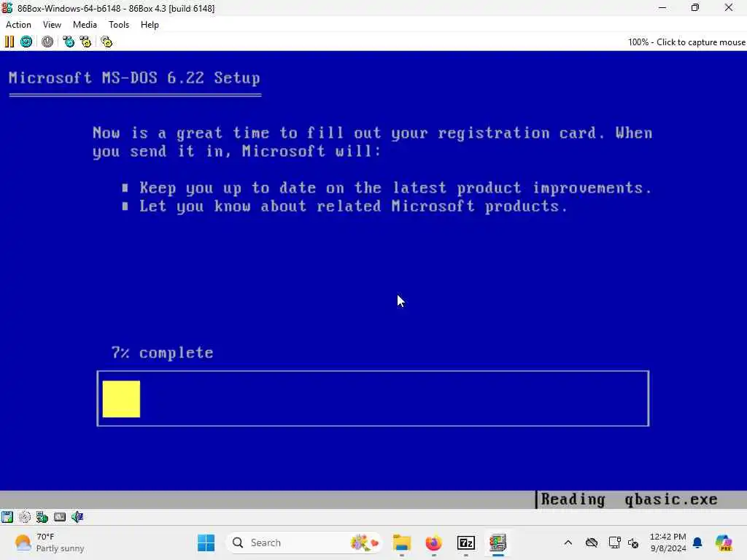Open the clock showing 12:42 PM

[668, 542]
